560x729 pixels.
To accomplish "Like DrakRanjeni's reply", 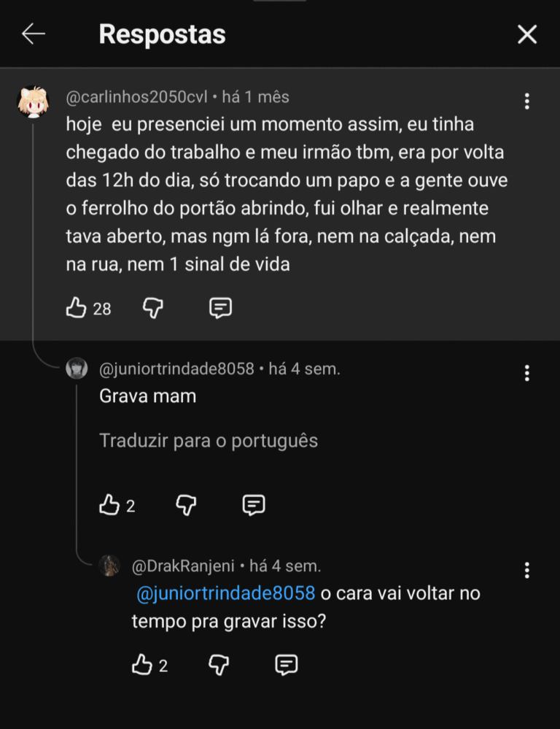I will [x=142, y=665].
